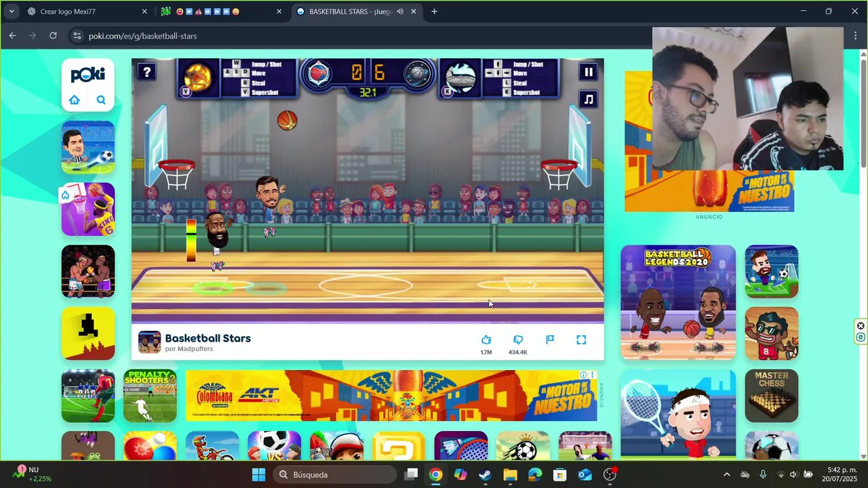Viewport: 868px width, 488px height.
Task: Show hidden system tray icons
Action: point(727,474)
